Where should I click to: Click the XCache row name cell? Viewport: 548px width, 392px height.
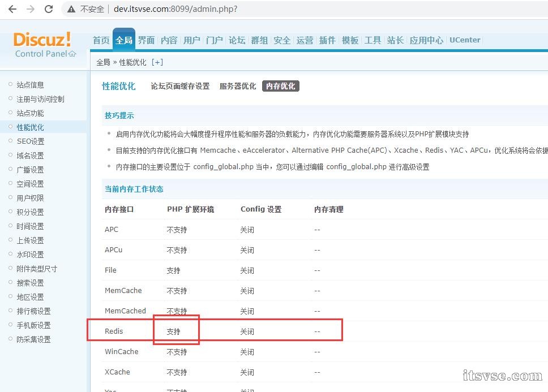pyautogui.click(x=117, y=372)
